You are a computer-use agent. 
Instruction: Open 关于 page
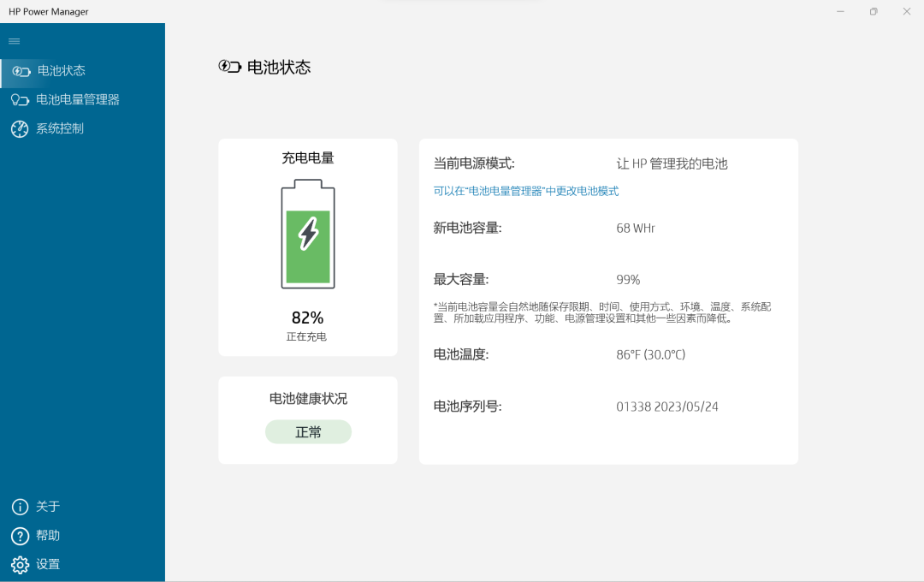pyautogui.click(x=82, y=507)
